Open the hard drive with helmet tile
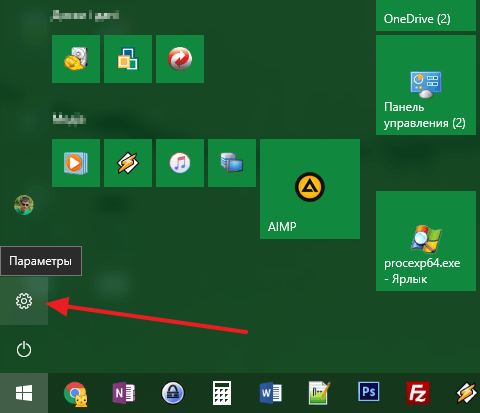 [x=76, y=59]
